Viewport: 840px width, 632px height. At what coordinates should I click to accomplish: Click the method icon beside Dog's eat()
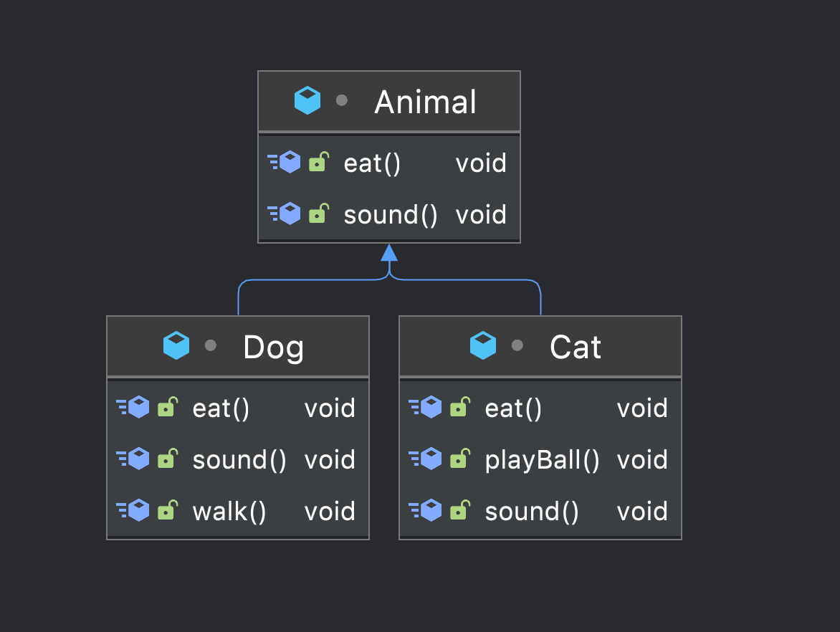(x=133, y=408)
